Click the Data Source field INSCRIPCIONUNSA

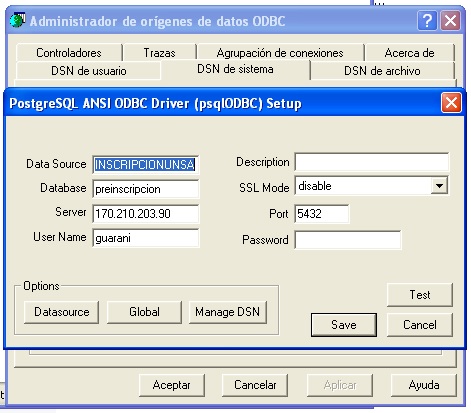146,165
